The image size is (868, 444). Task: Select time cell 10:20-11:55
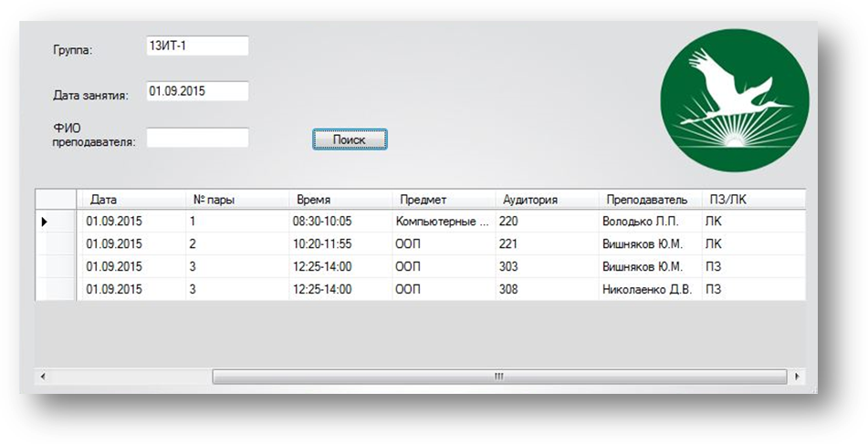[340, 243]
